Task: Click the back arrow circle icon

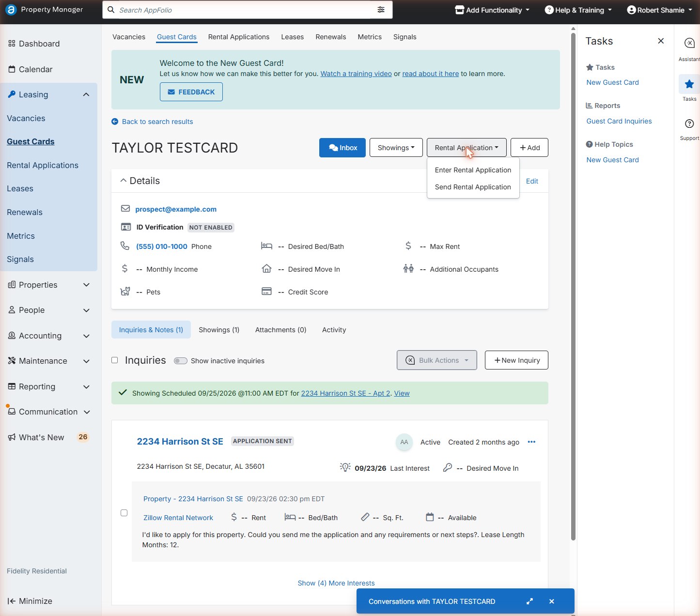Action: (115, 122)
